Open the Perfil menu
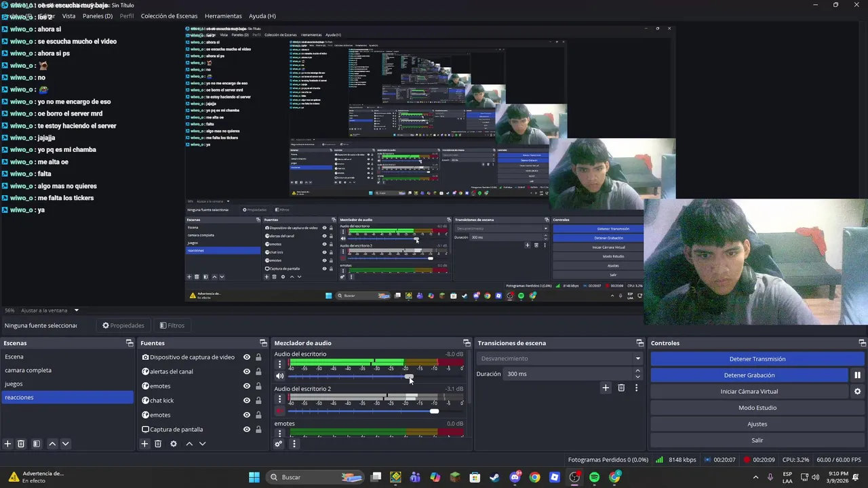 pos(127,16)
